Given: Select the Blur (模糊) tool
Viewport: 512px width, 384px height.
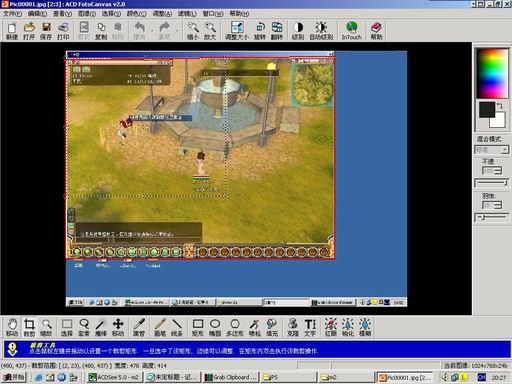Looking at the screenshot, I should [x=365, y=327].
